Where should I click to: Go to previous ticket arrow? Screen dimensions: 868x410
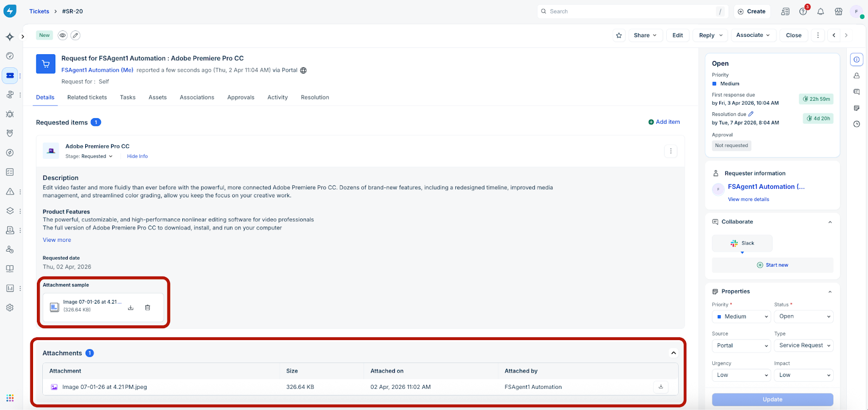(834, 35)
